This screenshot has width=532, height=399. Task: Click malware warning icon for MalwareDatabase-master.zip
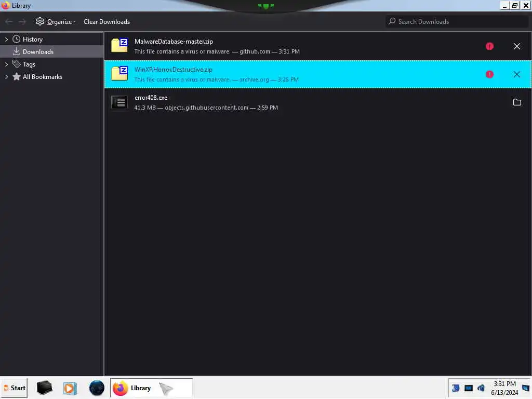[x=489, y=46]
